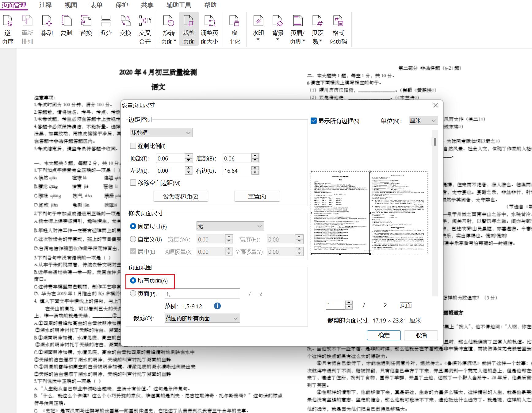Open the 复制 (Duplicate pages) tool
Viewport: 532px width, 413px height.
[x=67, y=28]
